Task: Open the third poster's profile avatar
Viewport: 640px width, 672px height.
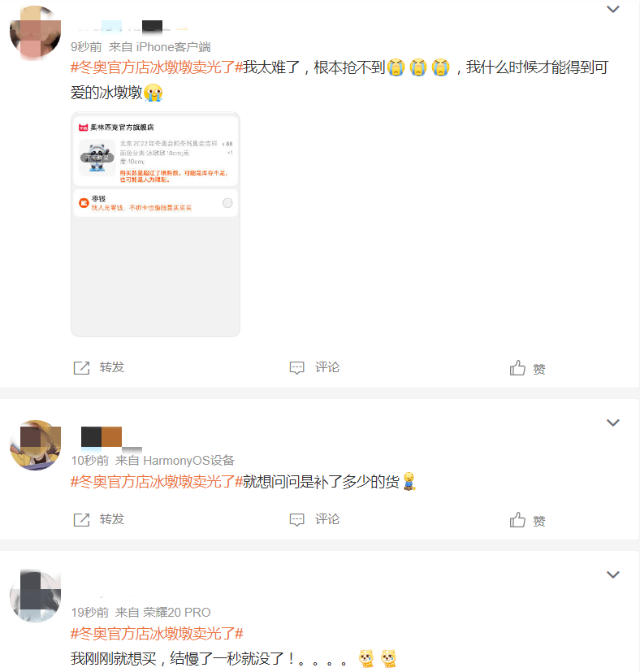Action: (35, 596)
